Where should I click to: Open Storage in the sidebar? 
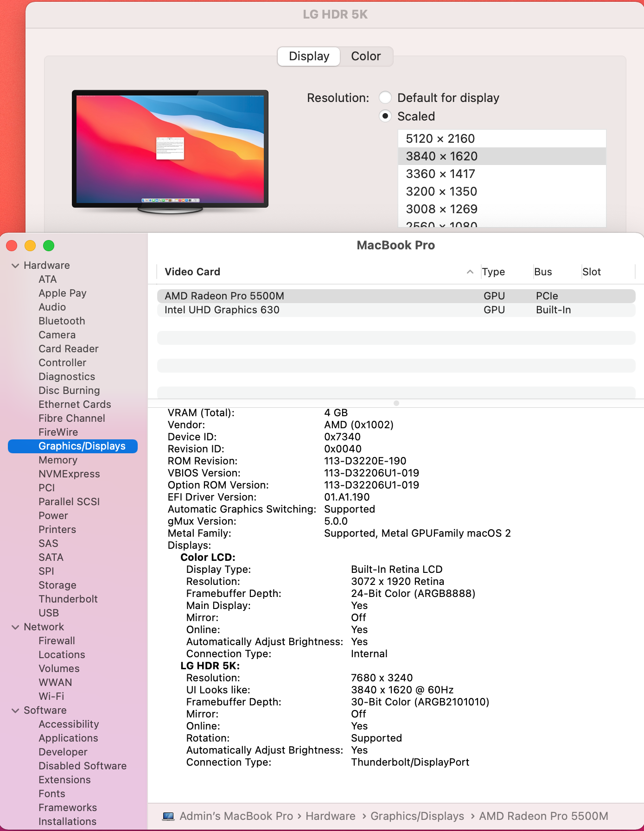pyautogui.click(x=57, y=585)
